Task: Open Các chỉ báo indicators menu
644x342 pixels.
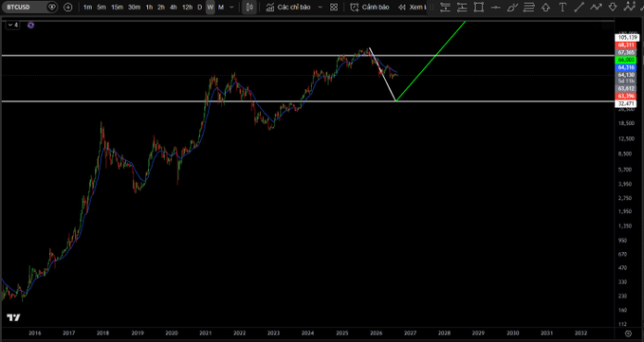Action: 288,7
